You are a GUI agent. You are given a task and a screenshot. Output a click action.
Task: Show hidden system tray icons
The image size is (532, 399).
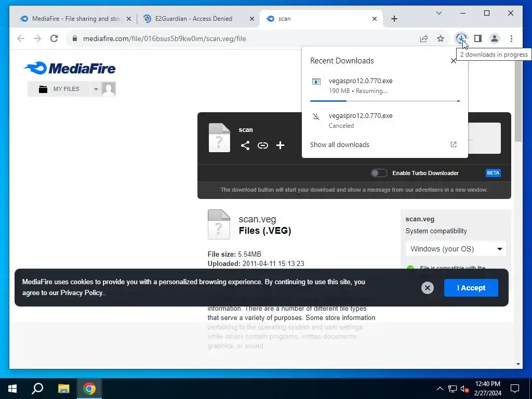pyautogui.click(x=440, y=389)
